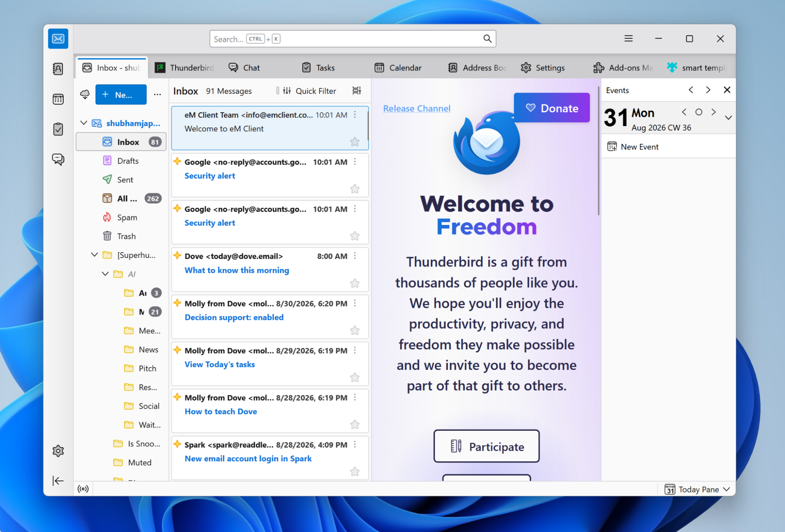
Task: Star the View Today's tasks message
Action: tap(355, 377)
